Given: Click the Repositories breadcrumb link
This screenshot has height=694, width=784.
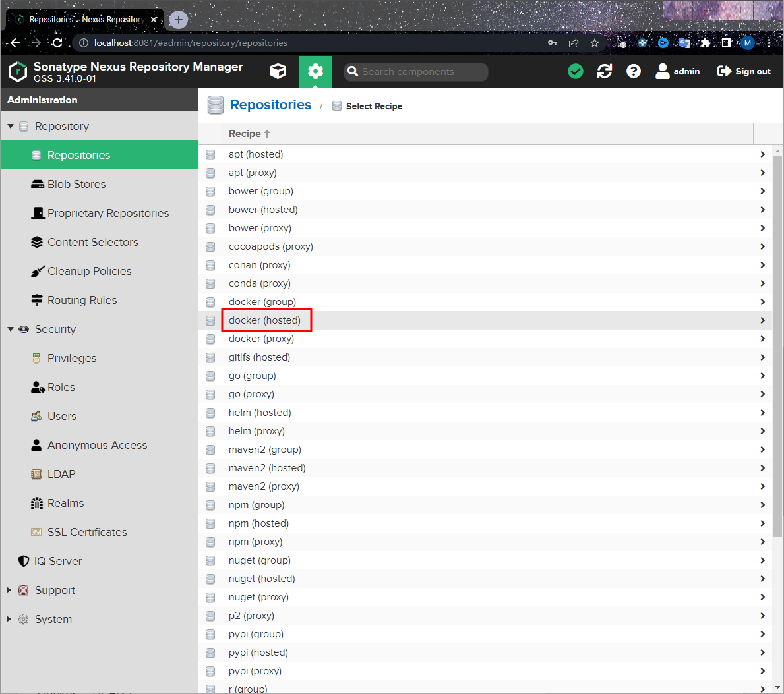Looking at the screenshot, I should click(270, 105).
